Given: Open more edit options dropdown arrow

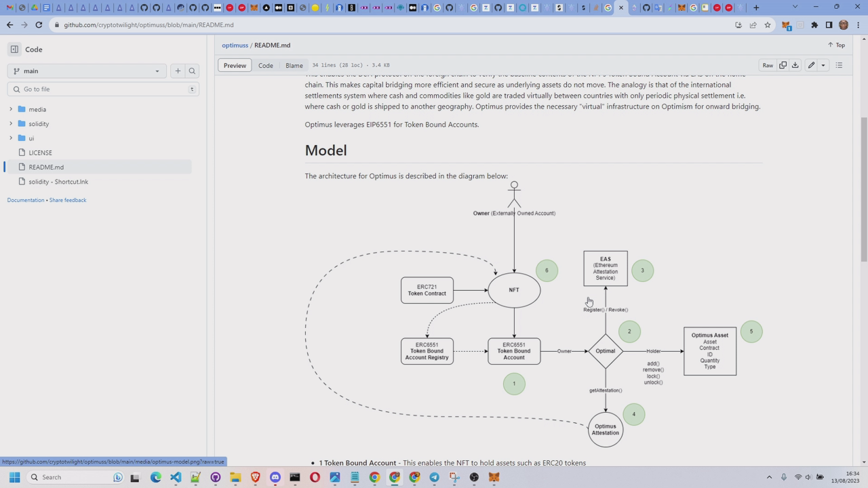Looking at the screenshot, I should tap(823, 65).
